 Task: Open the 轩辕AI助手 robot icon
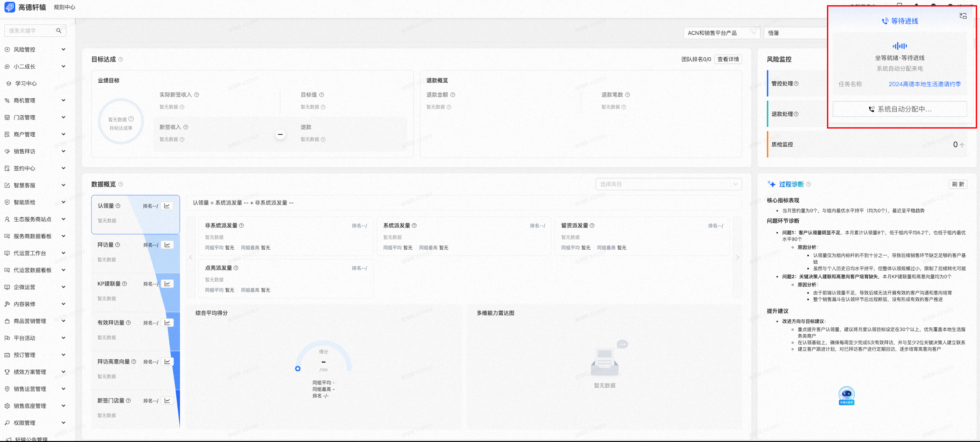tap(847, 395)
